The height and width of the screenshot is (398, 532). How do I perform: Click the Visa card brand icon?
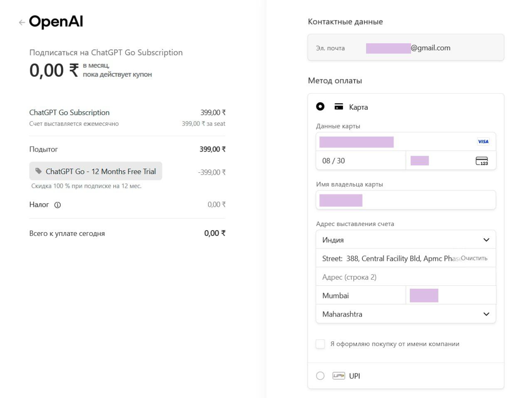click(483, 142)
